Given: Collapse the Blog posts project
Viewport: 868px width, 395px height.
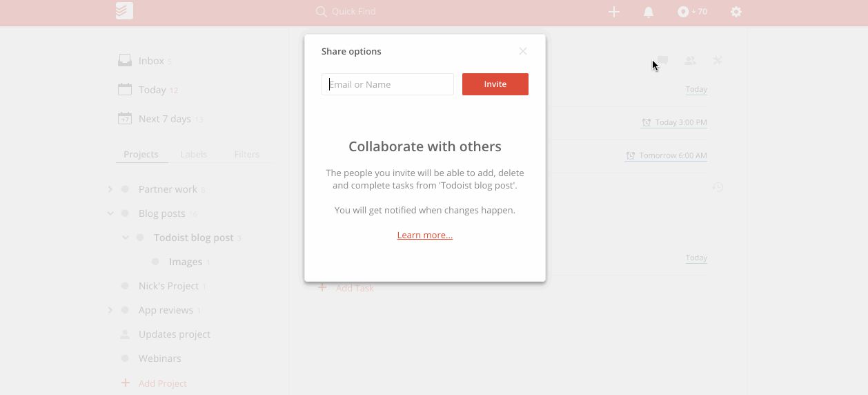Looking at the screenshot, I should [110, 213].
